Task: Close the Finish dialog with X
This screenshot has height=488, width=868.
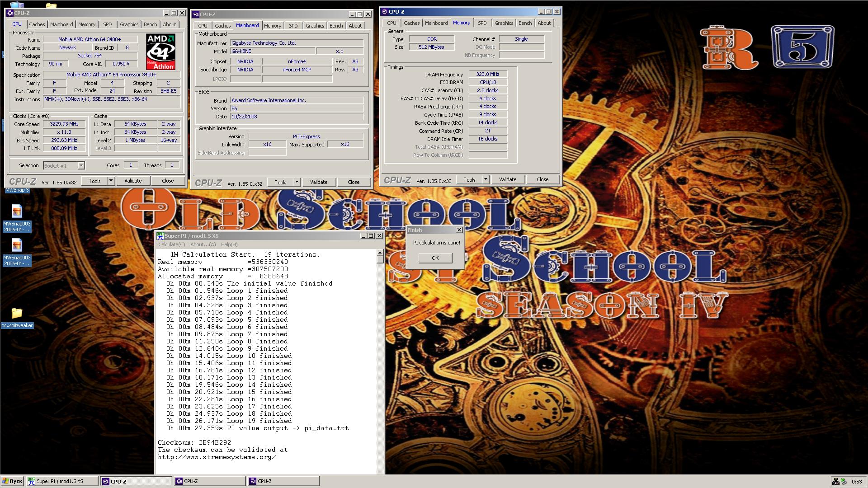Action: pos(459,230)
